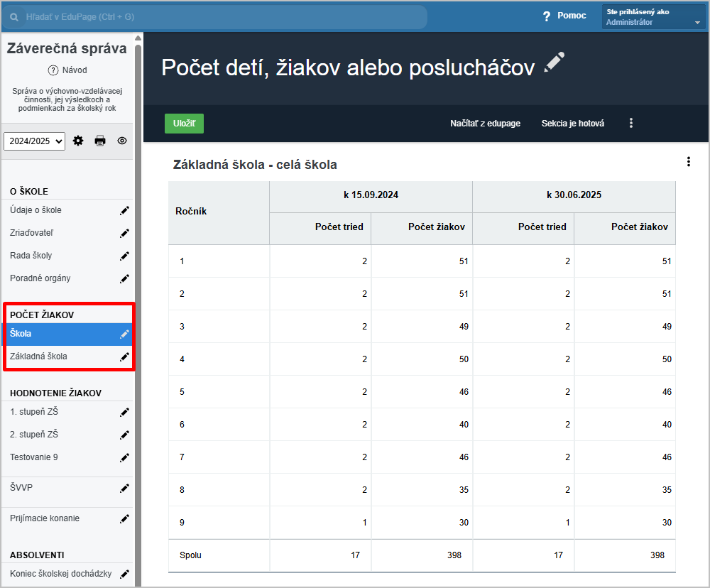Click edit pencil beside Zriaďovateľ
The width and height of the screenshot is (710, 588).
click(124, 233)
